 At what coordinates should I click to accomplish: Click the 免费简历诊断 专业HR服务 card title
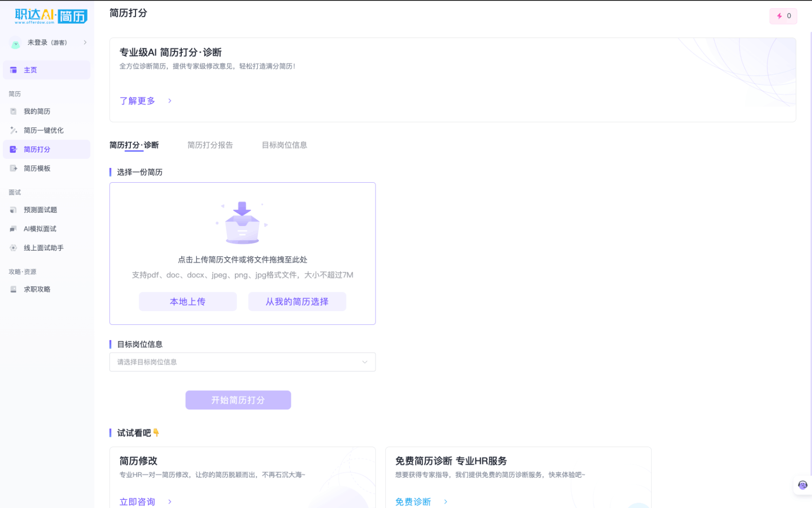(451, 461)
